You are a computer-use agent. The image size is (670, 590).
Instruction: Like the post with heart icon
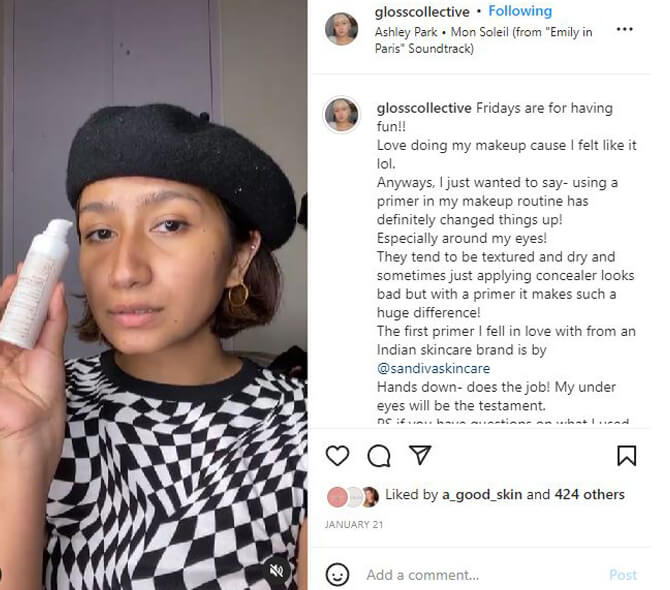[338, 455]
